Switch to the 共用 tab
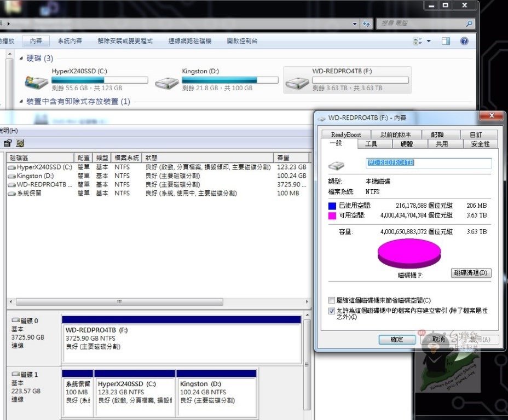508x420 pixels. tap(445, 144)
